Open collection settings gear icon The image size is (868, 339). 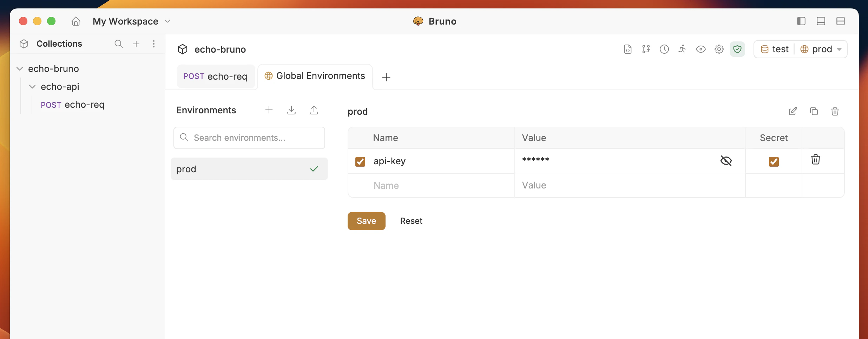719,49
